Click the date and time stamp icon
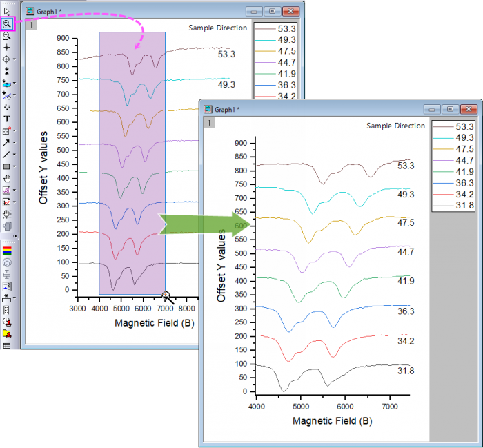This screenshot has height=448, width=483. [x=7, y=322]
